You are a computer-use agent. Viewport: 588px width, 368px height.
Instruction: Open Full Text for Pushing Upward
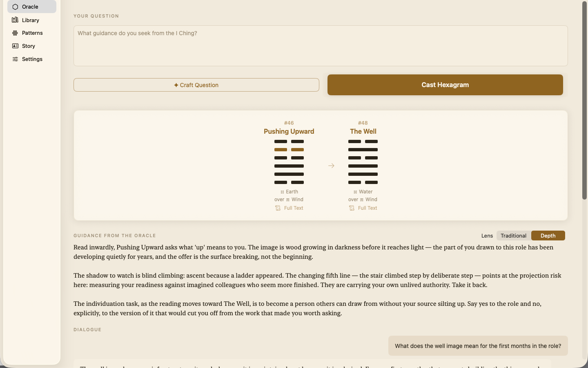[x=289, y=208]
